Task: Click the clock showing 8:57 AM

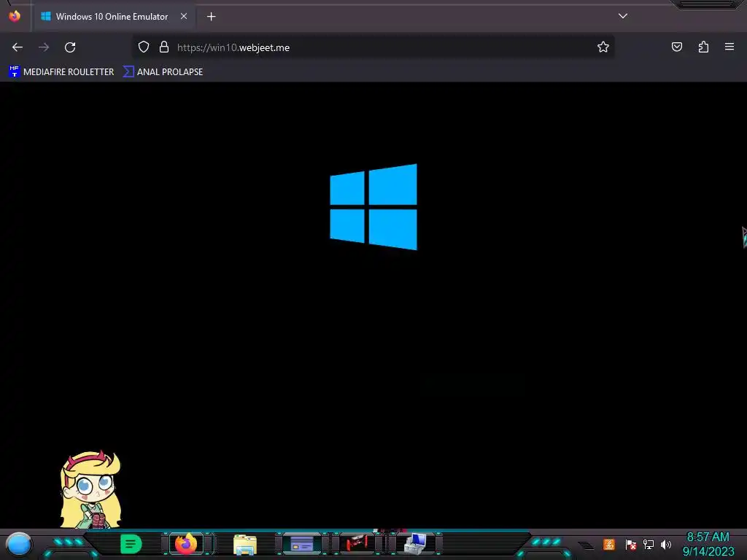Action: tap(708, 537)
